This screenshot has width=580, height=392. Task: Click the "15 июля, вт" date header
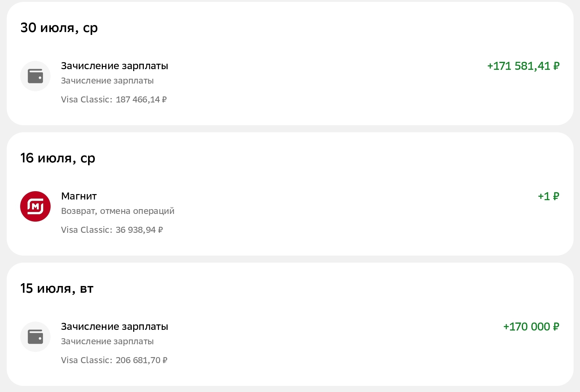click(57, 289)
